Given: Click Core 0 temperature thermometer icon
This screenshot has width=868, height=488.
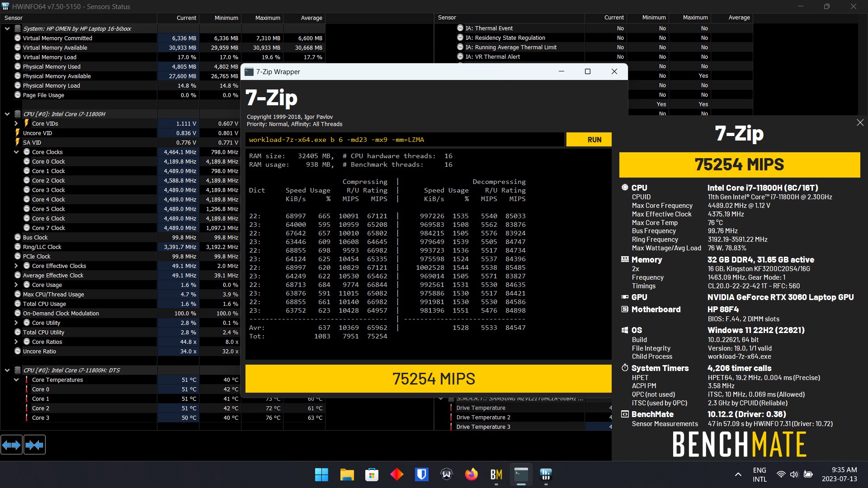Looking at the screenshot, I should click(x=26, y=389).
